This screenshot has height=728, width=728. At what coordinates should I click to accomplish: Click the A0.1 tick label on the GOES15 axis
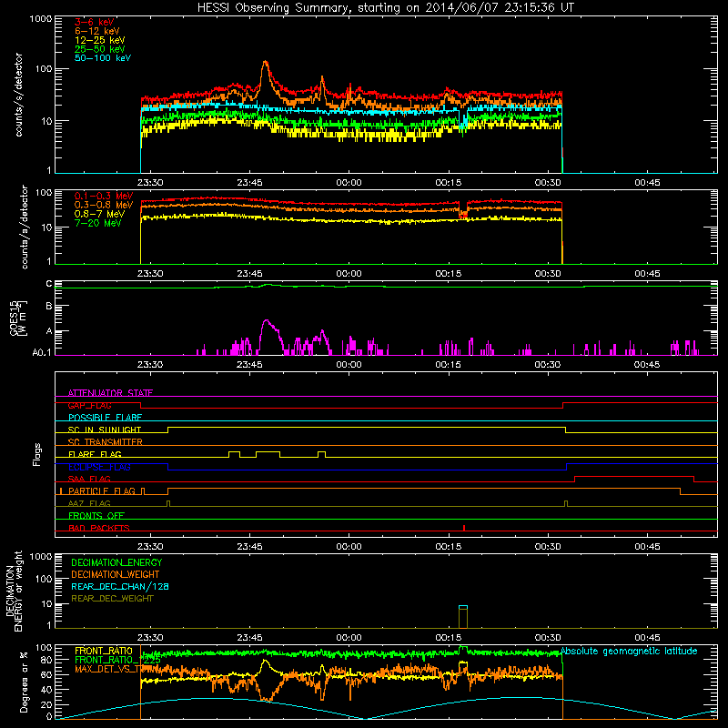tap(42, 353)
